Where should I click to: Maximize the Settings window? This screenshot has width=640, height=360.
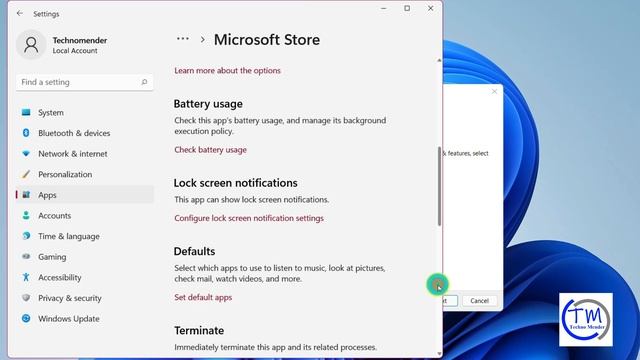(x=407, y=8)
